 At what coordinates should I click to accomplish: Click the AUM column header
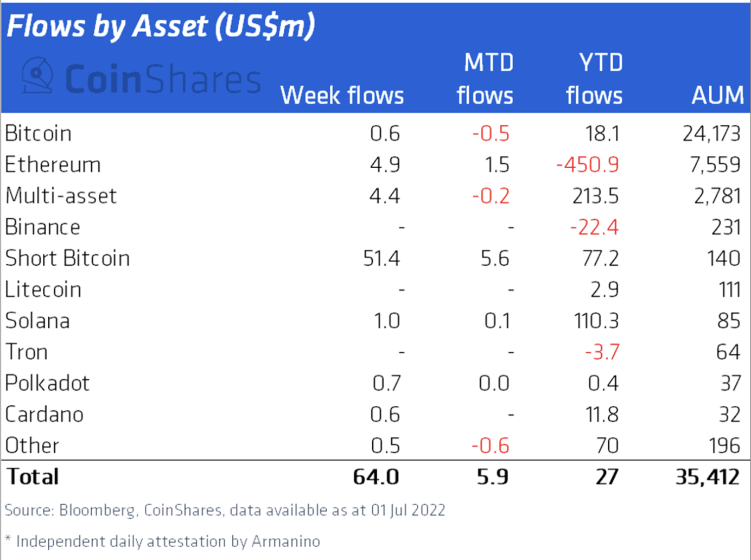point(717,96)
